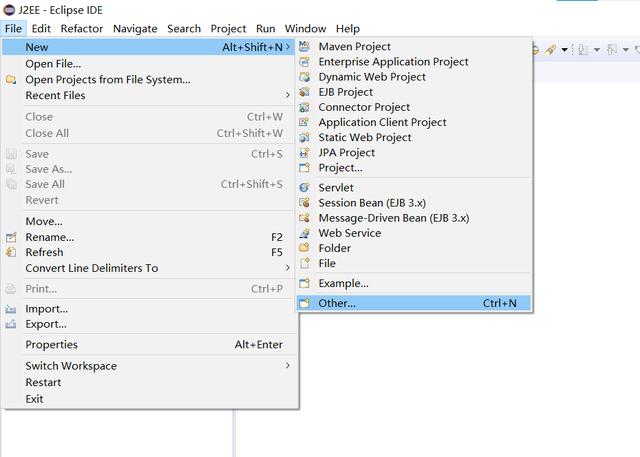
Task: Click the Message-Driven Bean icon
Action: 304,217
